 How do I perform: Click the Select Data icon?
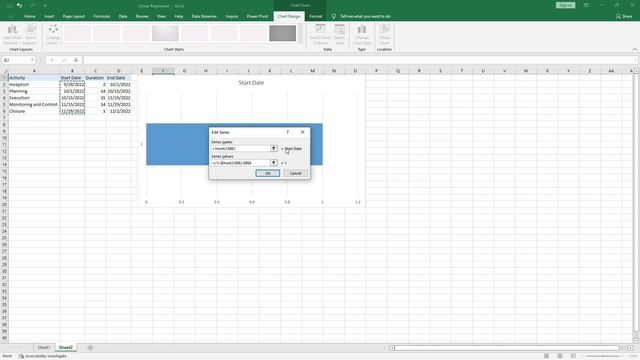[340, 34]
